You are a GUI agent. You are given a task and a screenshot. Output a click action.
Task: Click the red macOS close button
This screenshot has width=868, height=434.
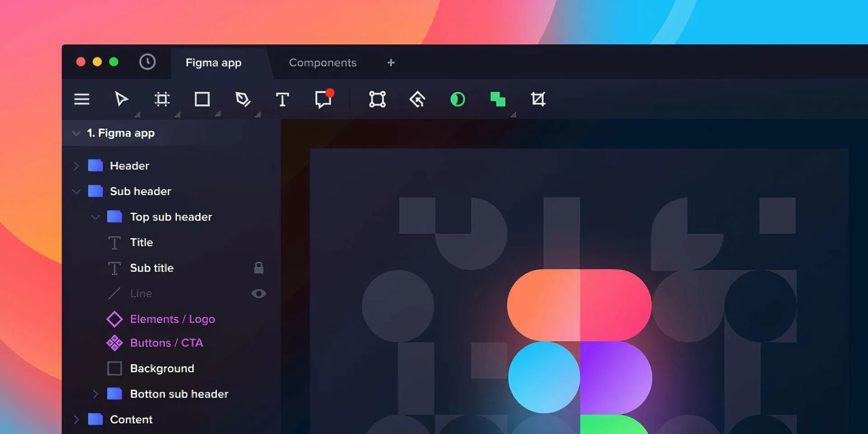tap(81, 62)
